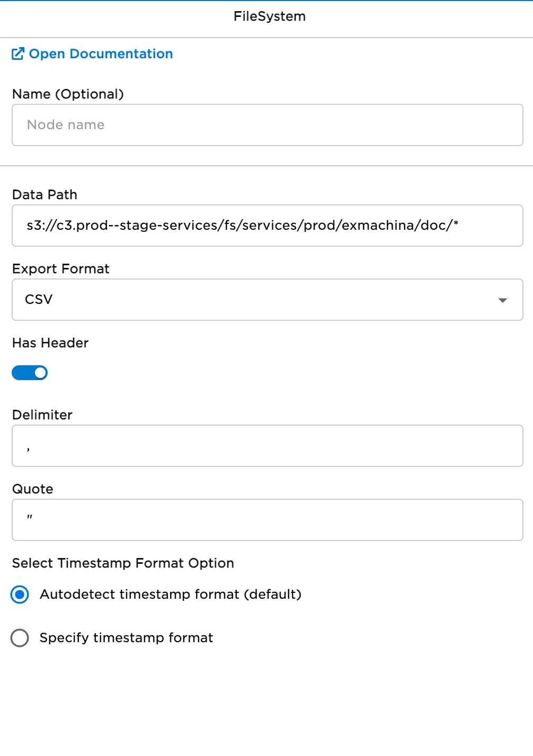Edit the comma in the Delimiter box
This screenshot has width=533, height=756.
click(267, 445)
